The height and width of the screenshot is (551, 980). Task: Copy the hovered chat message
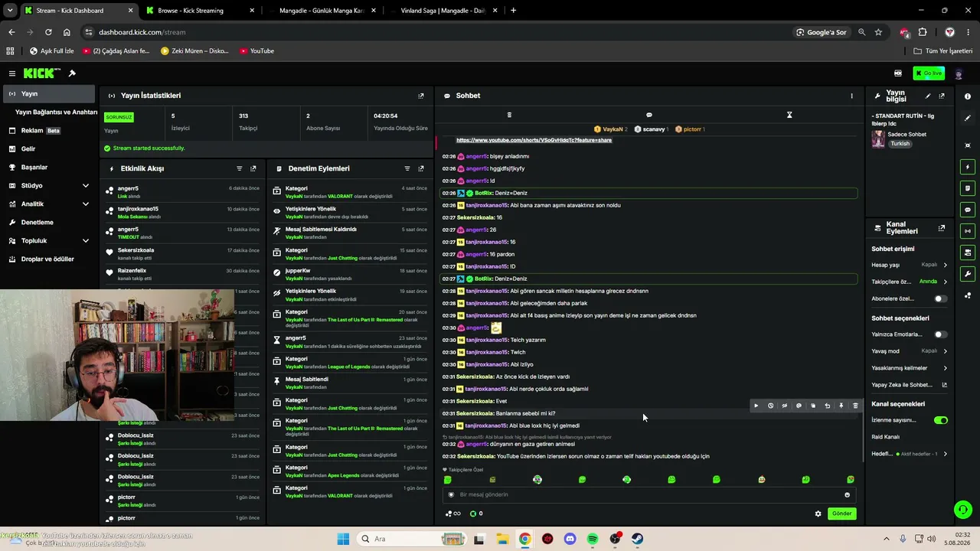pyautogui.click(x=813, y=406)
